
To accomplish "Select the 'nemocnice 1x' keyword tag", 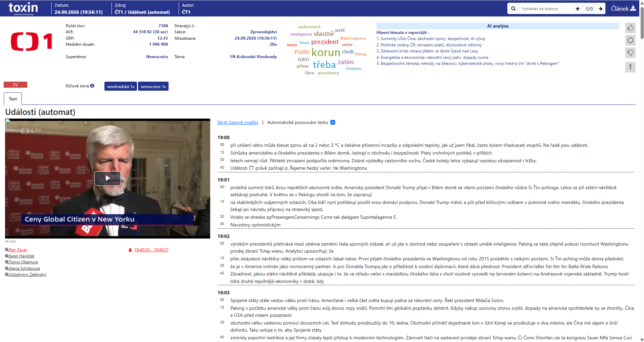I will (x=153, y=86).
